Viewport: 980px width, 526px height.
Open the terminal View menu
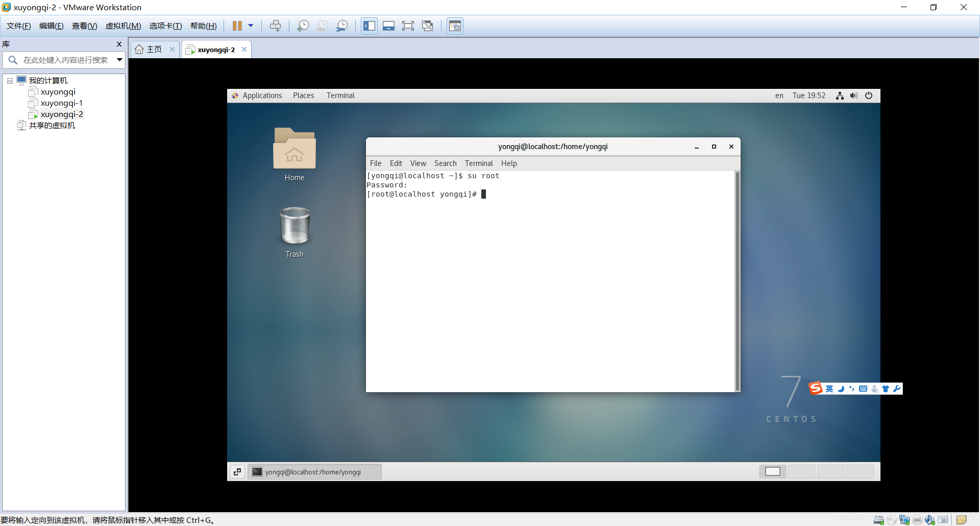pyautogui.click(x=418, y=163)
